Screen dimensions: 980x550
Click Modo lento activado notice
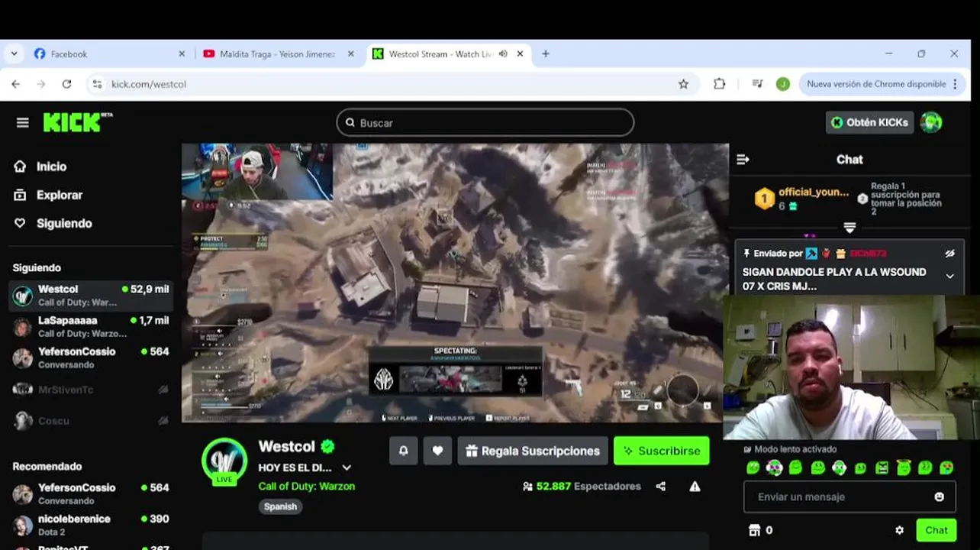(790, 449)
